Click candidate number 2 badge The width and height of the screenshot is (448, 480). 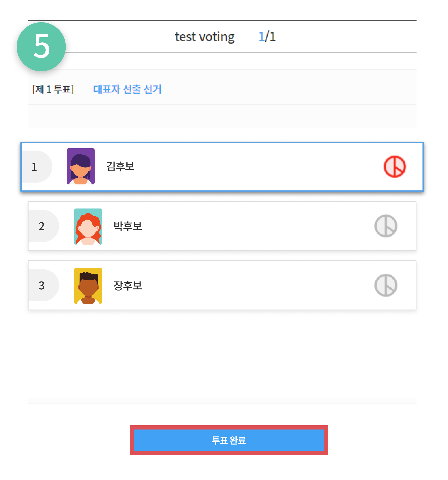pos(42,226)
